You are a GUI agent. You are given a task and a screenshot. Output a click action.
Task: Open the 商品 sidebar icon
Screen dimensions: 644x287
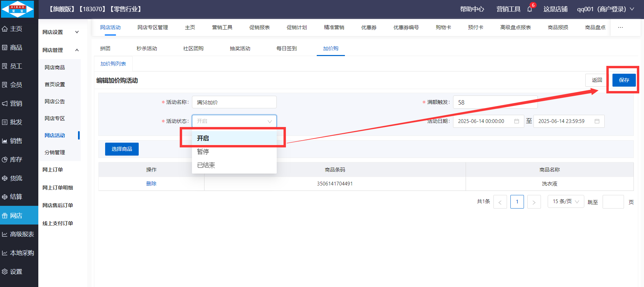tap(5, 48)
